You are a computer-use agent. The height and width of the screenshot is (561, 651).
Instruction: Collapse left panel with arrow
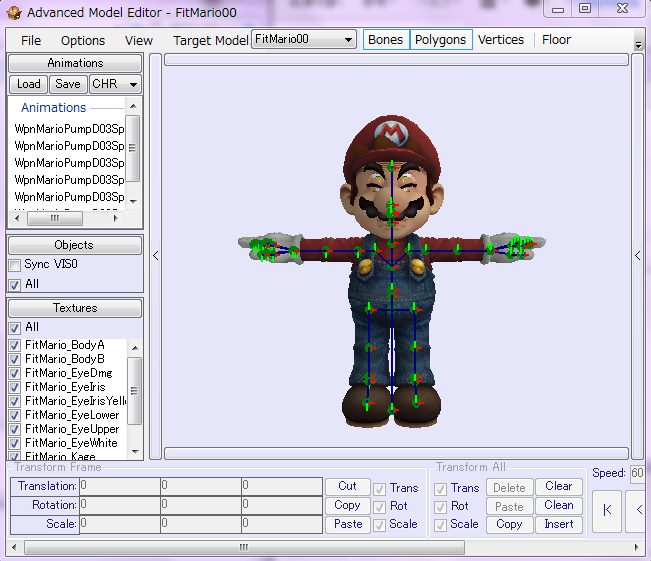click(x=155, y=256)
